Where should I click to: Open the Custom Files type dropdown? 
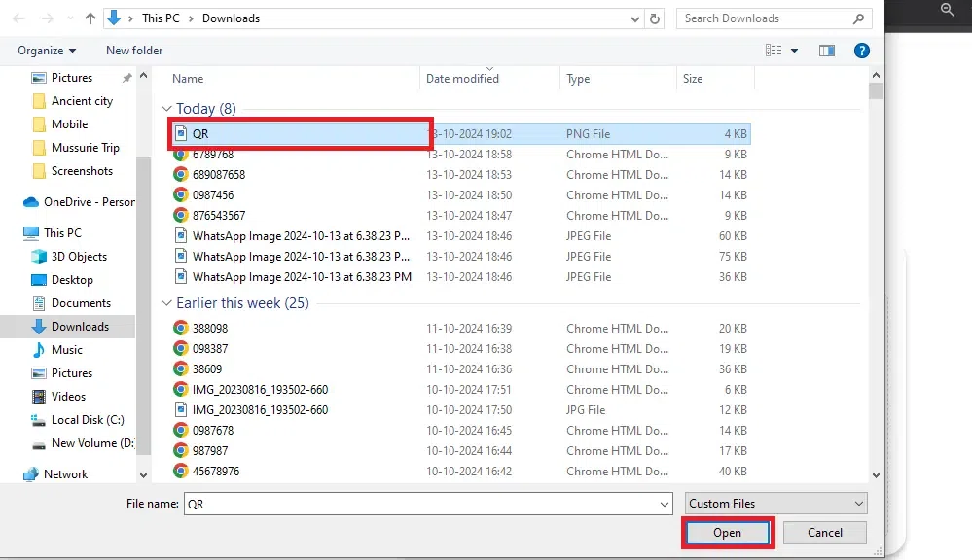tap(775, 504)
